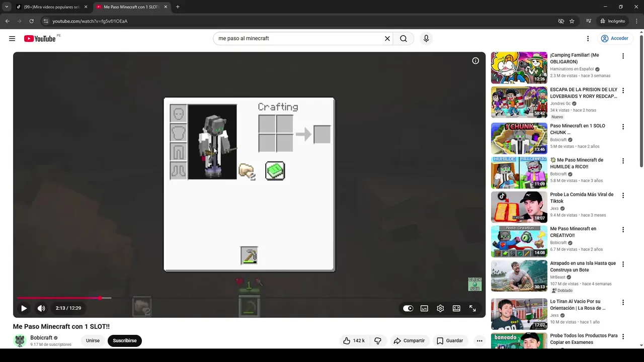The image size is (644, 362).
Task: Click the magnifier search button
Action: pos(404,39)
